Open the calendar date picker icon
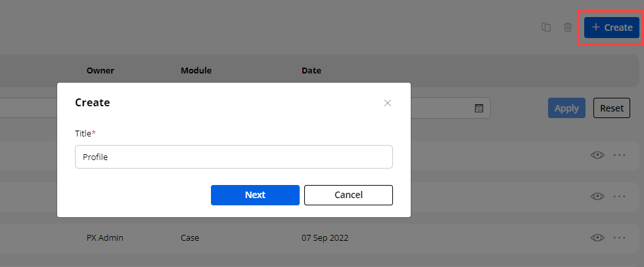 (x=479, y=108)
